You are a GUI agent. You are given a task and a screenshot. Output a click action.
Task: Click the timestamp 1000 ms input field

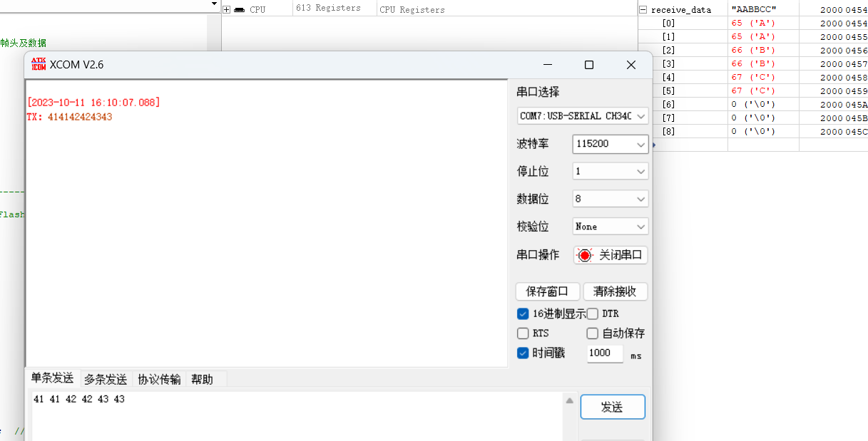pyautogui.click(x=606, y=353)
